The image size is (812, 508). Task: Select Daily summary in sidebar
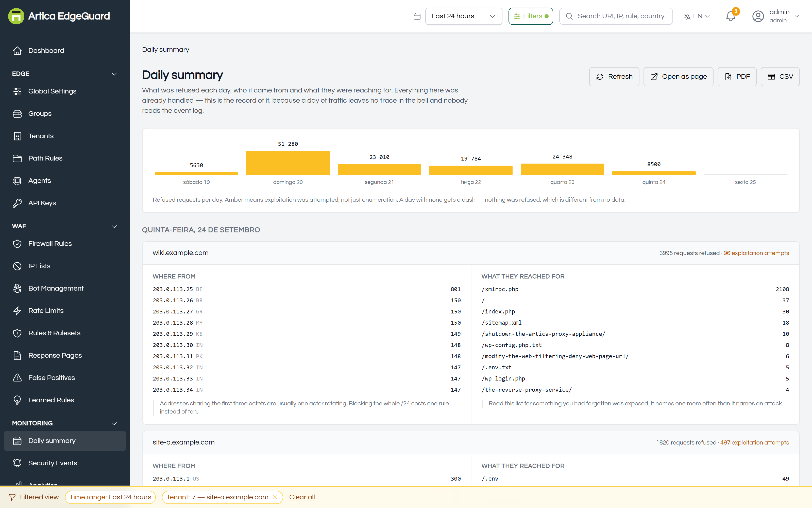tap(65, 441)
